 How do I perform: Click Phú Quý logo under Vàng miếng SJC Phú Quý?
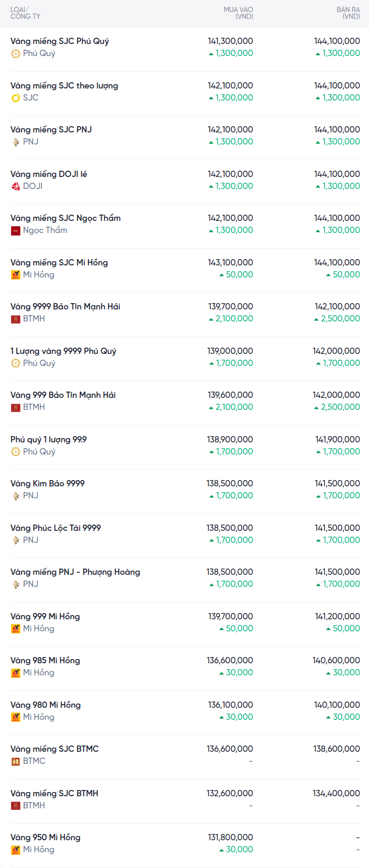pyautogui.click(x=16, y=53)
